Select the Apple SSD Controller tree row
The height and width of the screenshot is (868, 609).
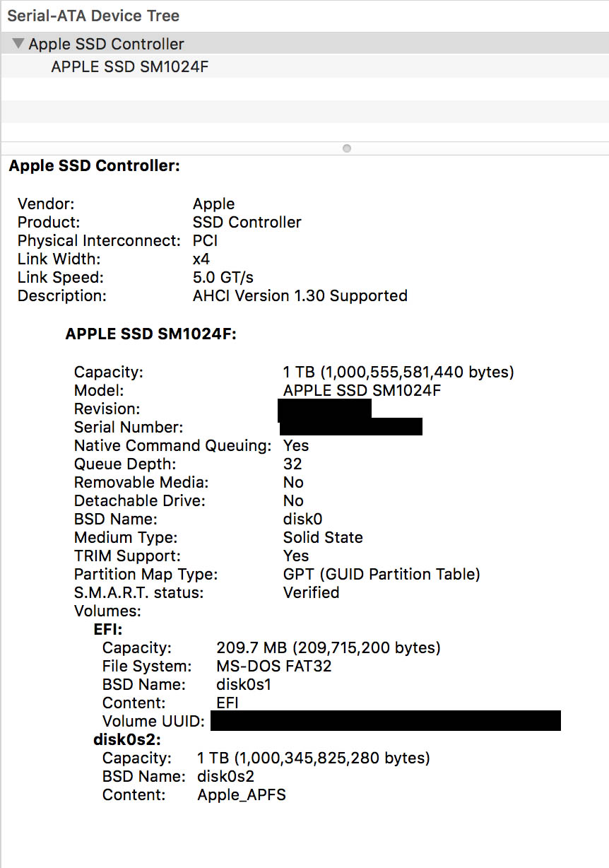[x=106, y=43]
